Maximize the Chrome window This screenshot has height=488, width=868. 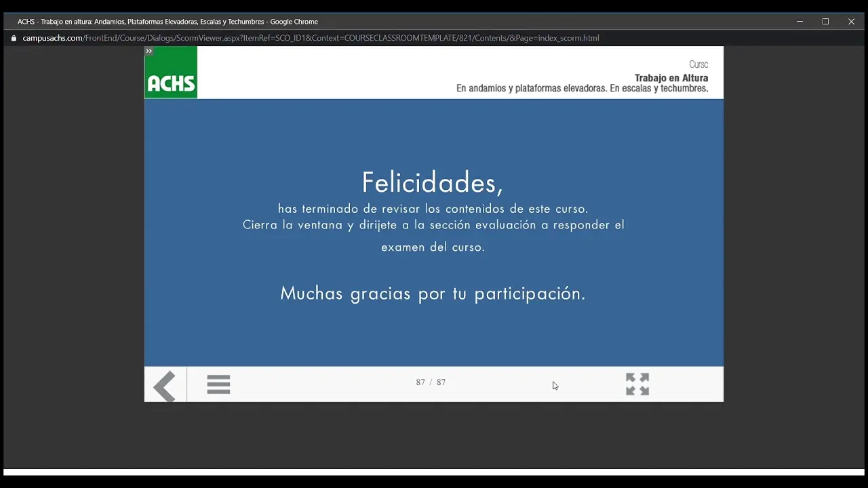tap(825, 22)
